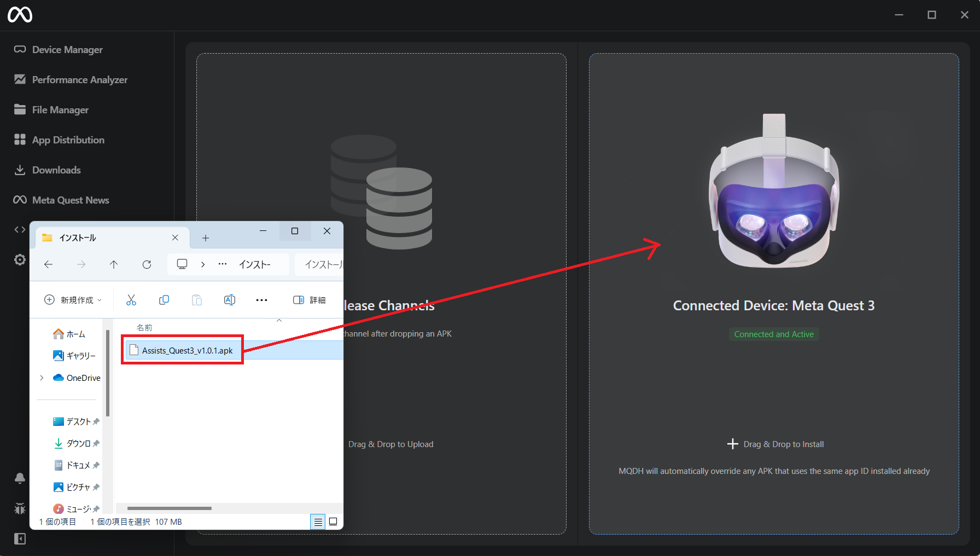Image resolution: width=980 pixels, height=556 pixels.
Task: Click the File Manager folder icon
Action: point(20,109)
